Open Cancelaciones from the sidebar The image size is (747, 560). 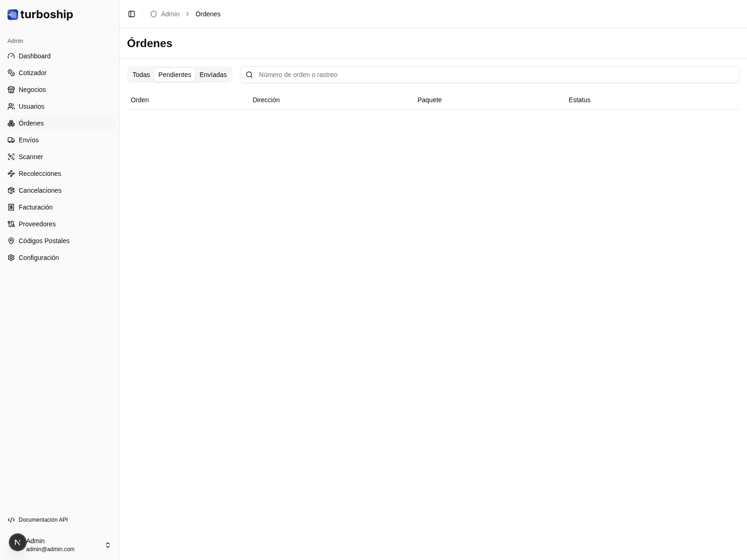40,190
